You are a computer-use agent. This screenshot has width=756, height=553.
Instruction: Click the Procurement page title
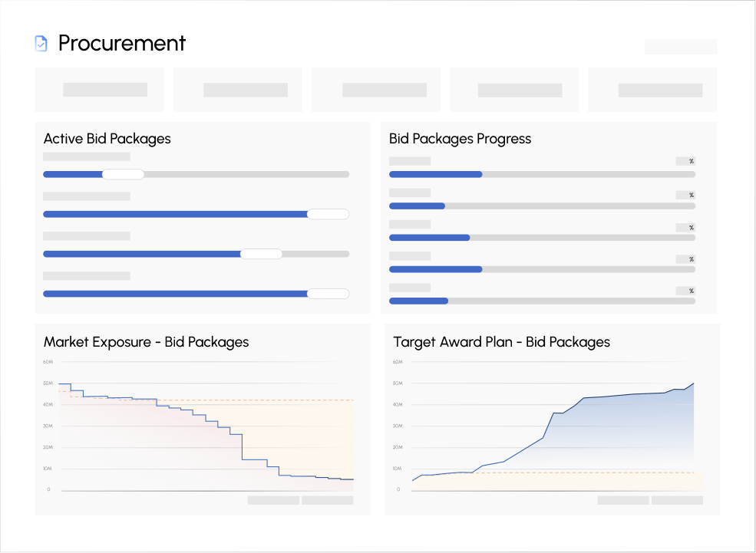(122, 44)
